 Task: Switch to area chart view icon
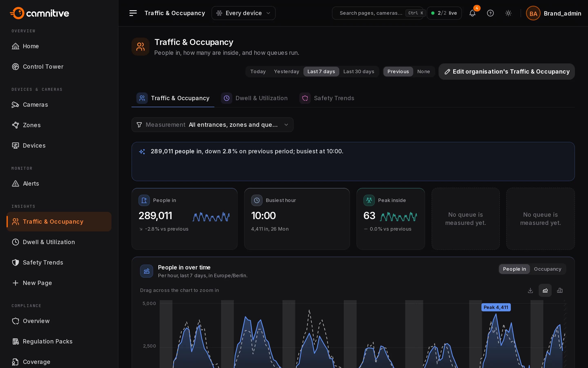pos(545,290)
